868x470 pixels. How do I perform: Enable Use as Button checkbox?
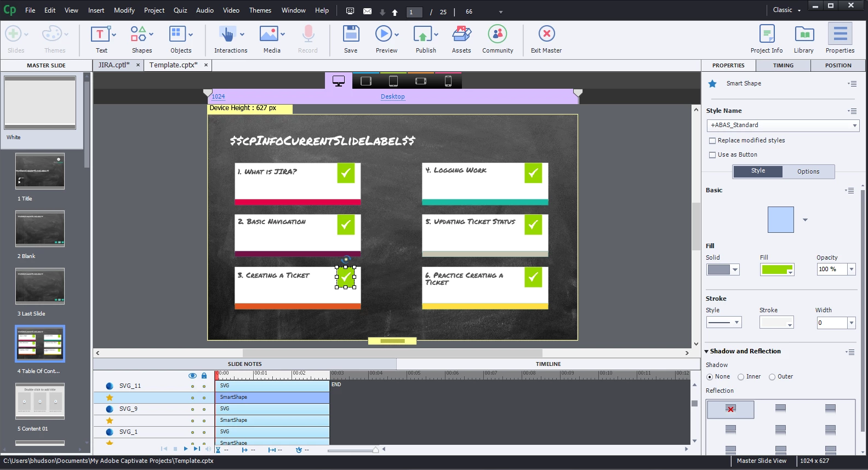coord(712,155)
